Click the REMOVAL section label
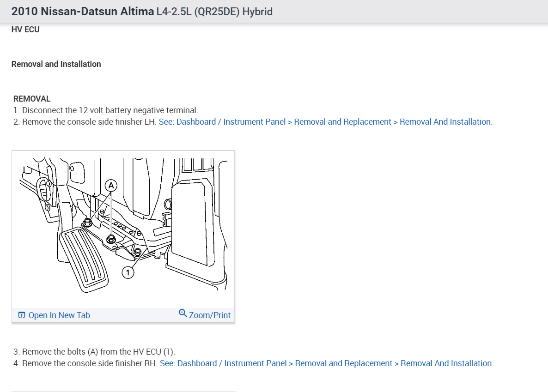548x392 pixels. pyautogui.click(x=32, y=98)
